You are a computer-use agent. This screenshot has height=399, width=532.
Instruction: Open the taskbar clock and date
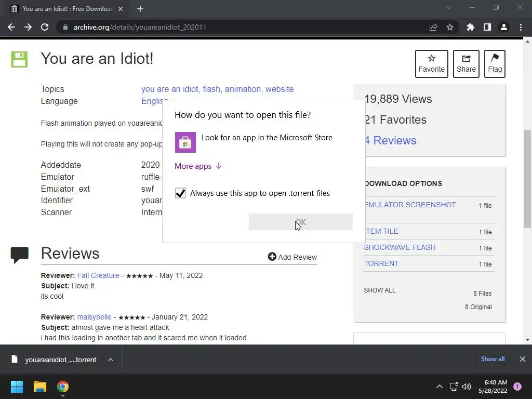pos(493,387)
